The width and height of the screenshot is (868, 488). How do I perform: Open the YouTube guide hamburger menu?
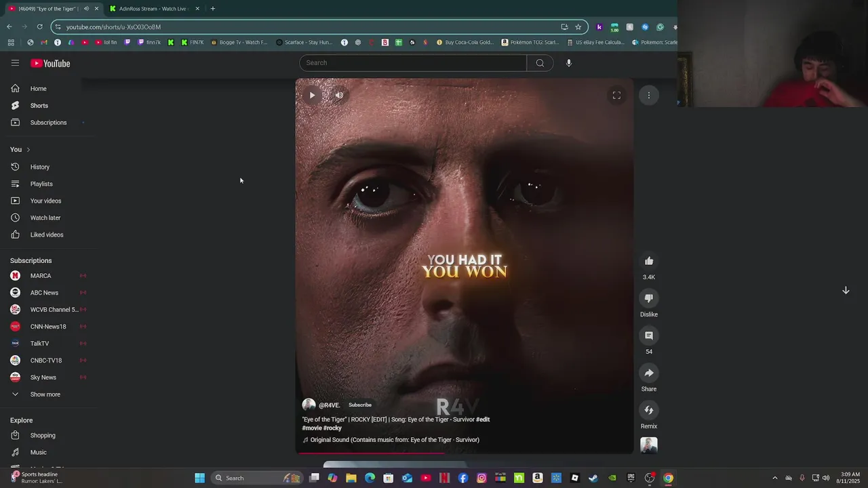15,63
